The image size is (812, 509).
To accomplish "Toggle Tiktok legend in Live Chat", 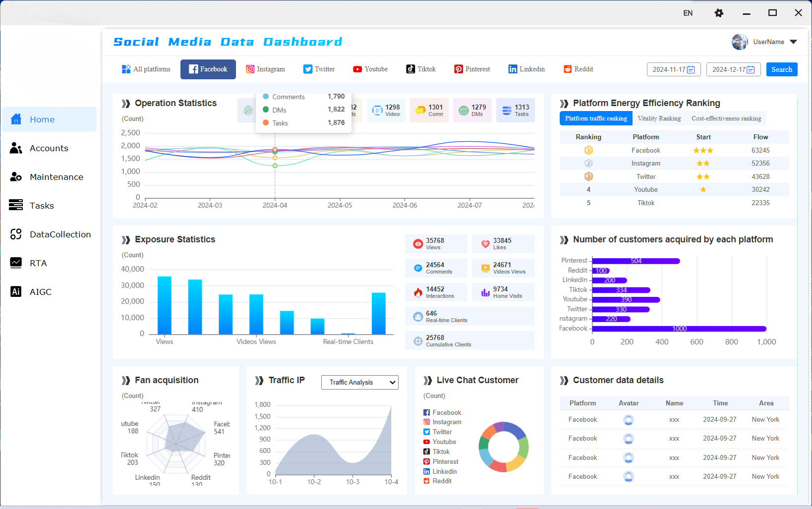I will coord(436,452).
